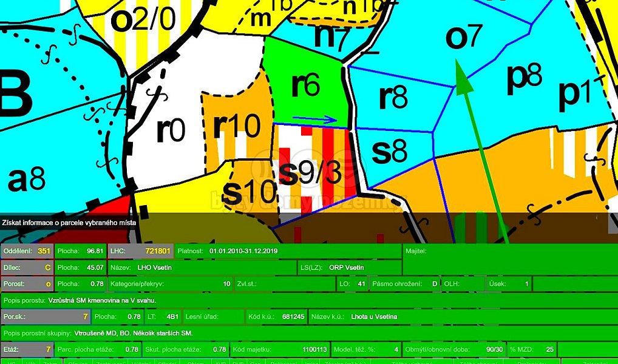Click the o2/0 striped yellow stand label
Image resolution: width=618 pixels, height=364 pixels.
[x=143, y=19]
